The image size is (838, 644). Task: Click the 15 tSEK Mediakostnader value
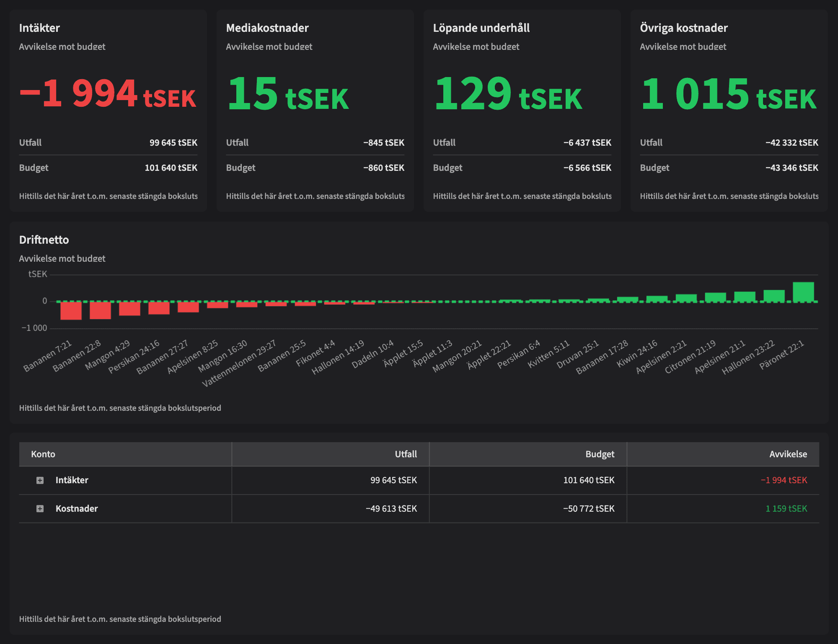coord(287,94)
